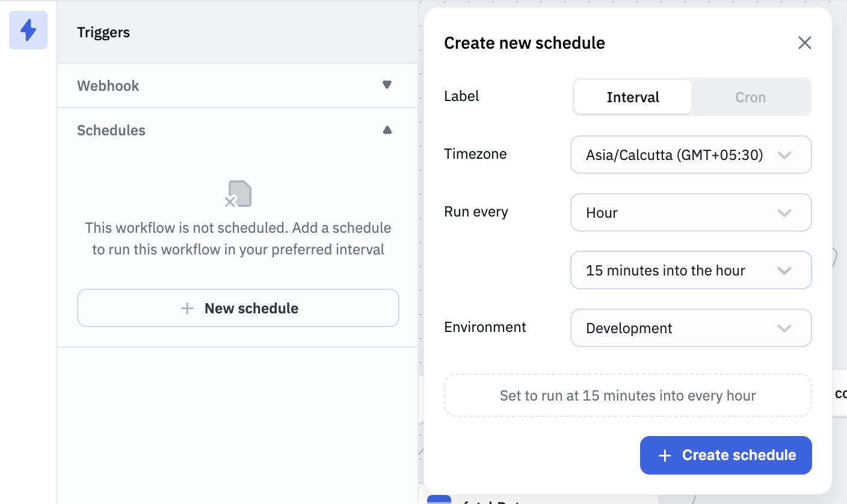Click the chevron in Timezone field
The height and width of the screenshot is (504, 847).
click(784, 155)
